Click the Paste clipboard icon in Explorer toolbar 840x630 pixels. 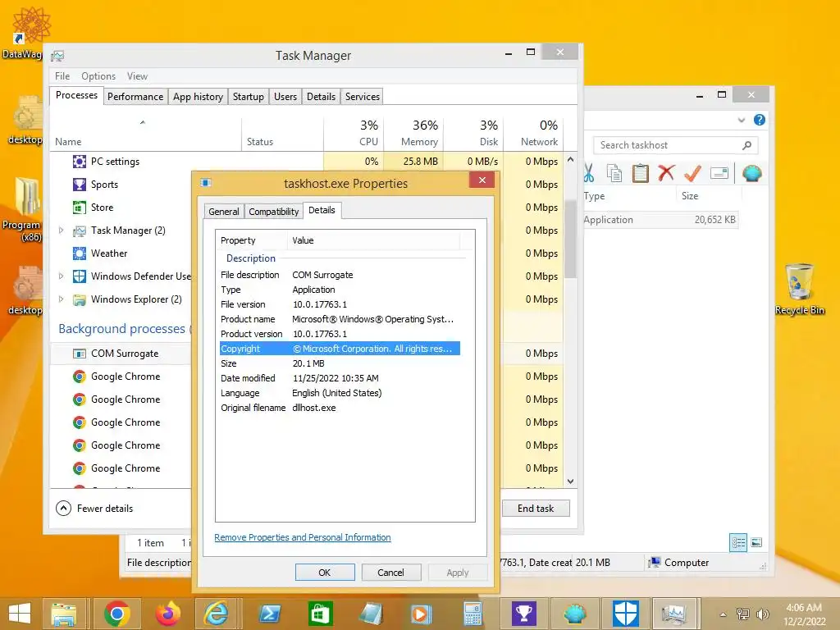[640, 173]
